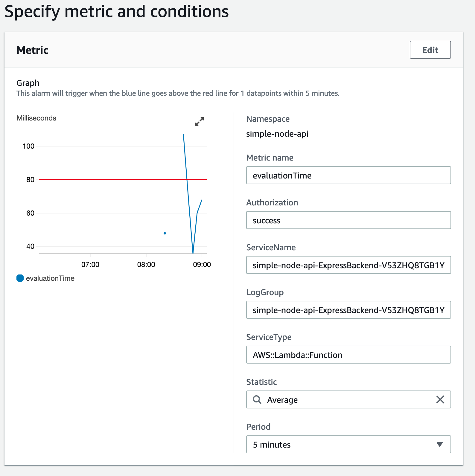475x476 pixels.
Task: Click the LogGroup input field
Action: point(348,310)
